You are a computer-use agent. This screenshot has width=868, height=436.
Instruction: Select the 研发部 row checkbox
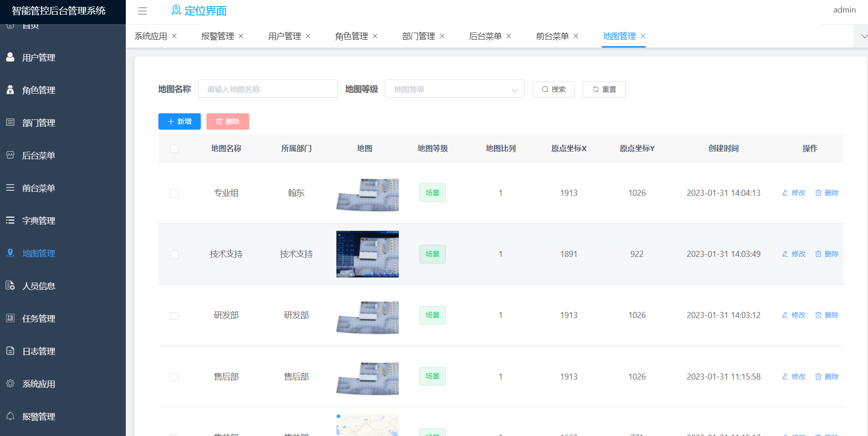click(x=174, y=316)
